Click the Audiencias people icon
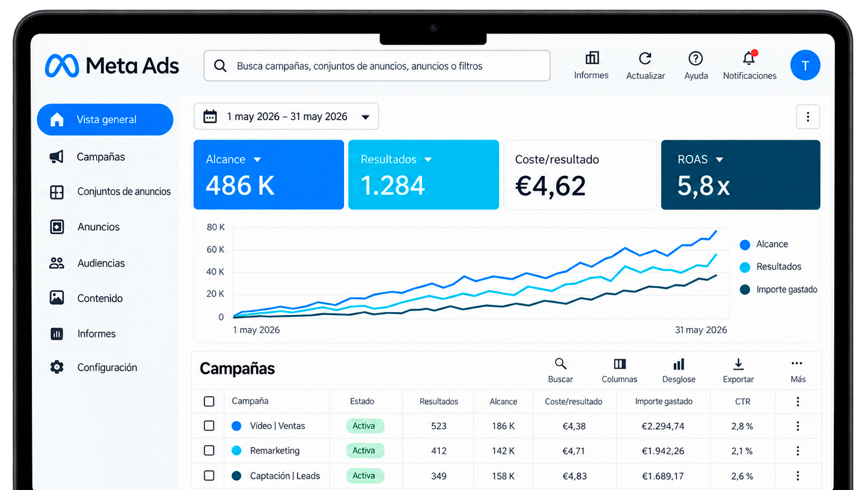Viewport: 868px width, 490px height. pyautogui.click(x=57, y=263)
